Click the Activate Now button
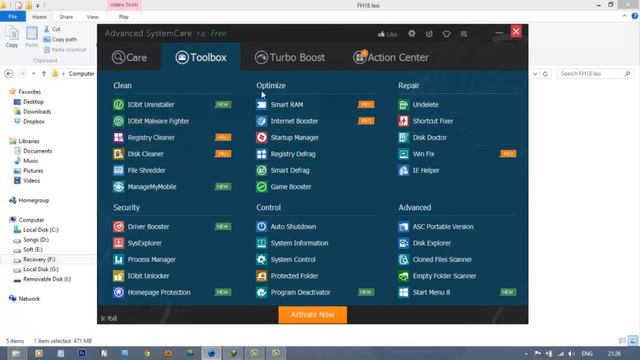Viewport: 640px width, 360px height. point(313,315)
